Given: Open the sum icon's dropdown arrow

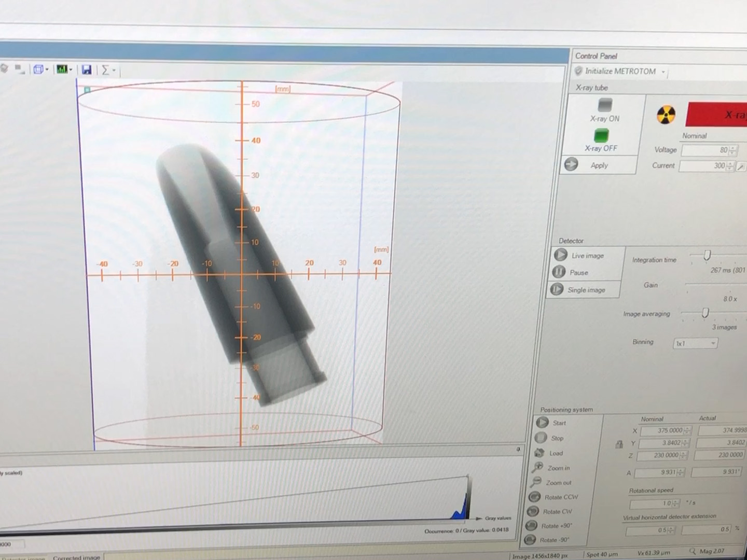Looking at the screenshot, I should click(114, 69).
